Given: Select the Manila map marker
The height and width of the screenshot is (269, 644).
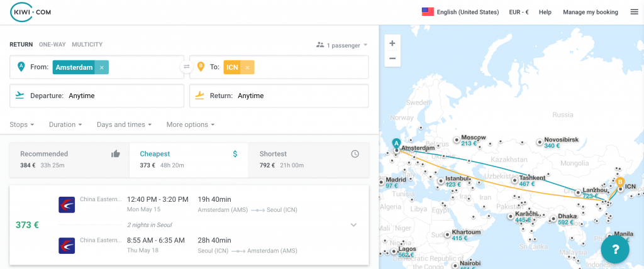Looking at the screenshot, I should point(610,237).
